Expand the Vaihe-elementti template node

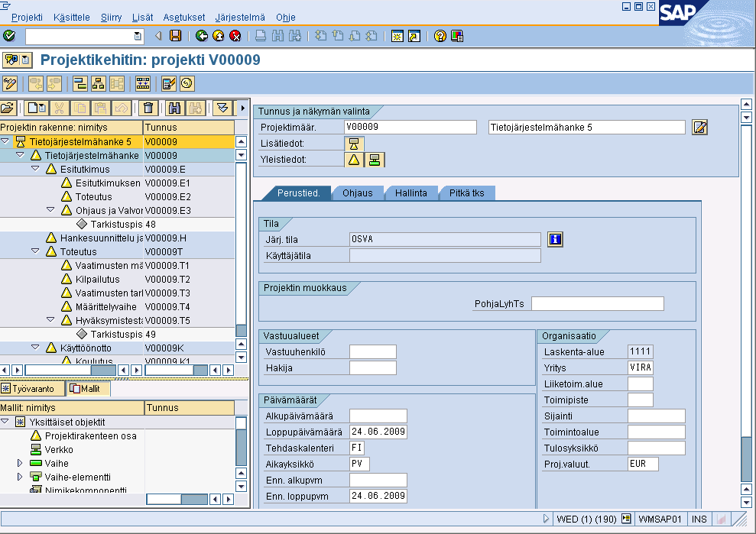[20, 477]
